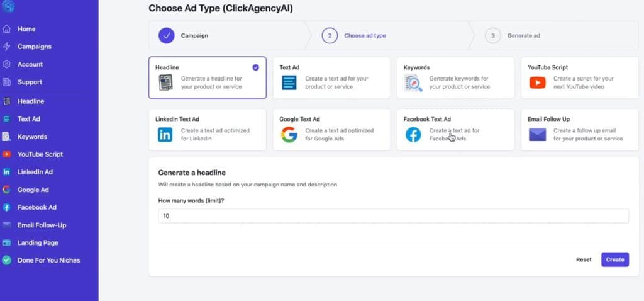Image resolution: width=644 pixels, height=301 pixels.
Task: Click the Google logo in Google Text Ad card
Action: (289, 135)
